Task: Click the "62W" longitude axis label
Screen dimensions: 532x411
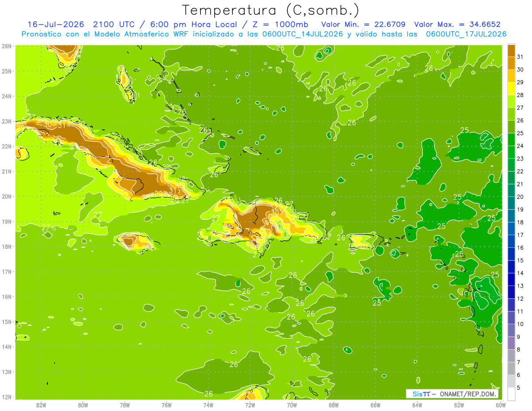Action: tap(459, 405)
